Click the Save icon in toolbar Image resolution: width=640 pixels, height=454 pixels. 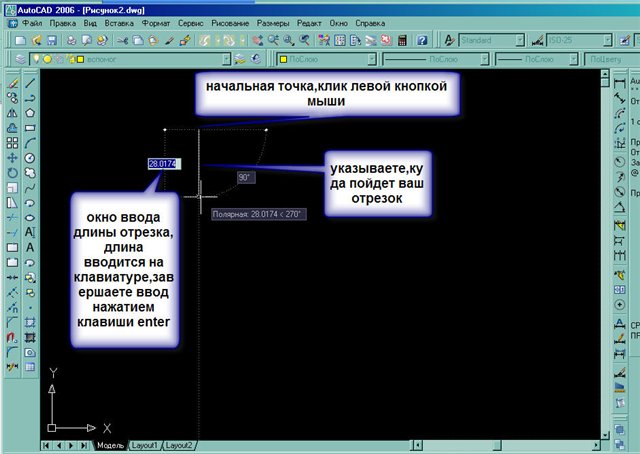click(x=51, y=41)
